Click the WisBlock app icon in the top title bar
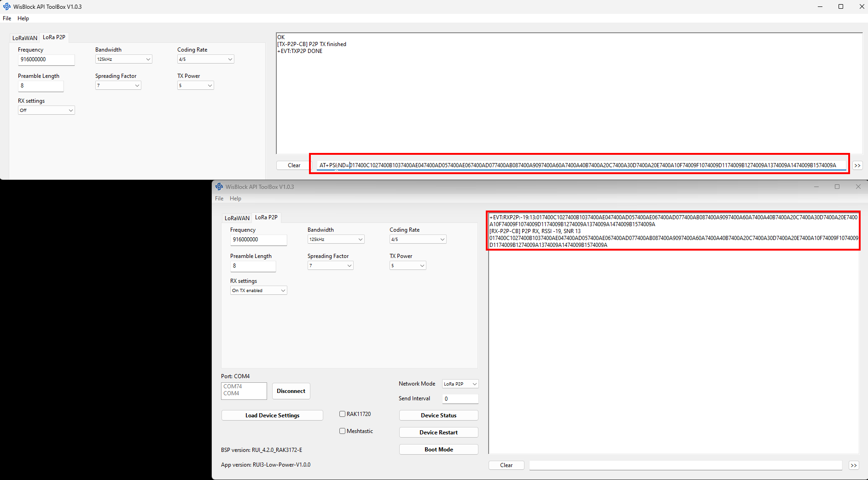The height and width of the screenshot is (480, 868). [7, 6]
